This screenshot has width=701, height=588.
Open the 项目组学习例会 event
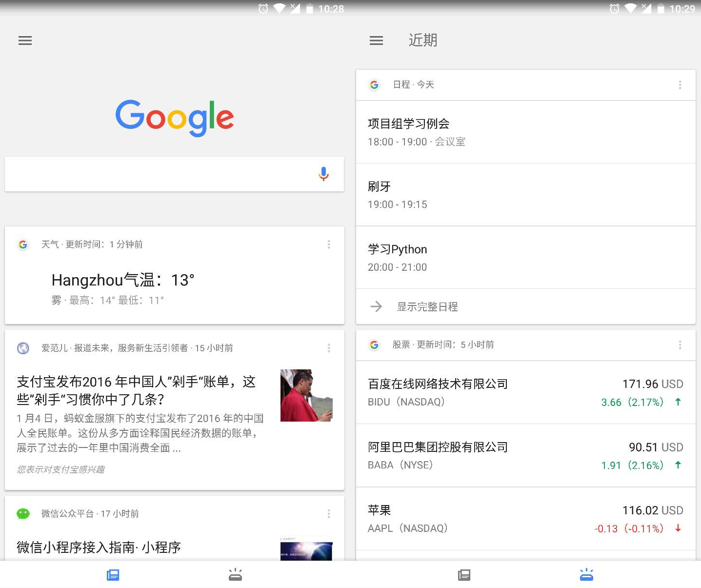pyautogui.click(x=526, y=132)
